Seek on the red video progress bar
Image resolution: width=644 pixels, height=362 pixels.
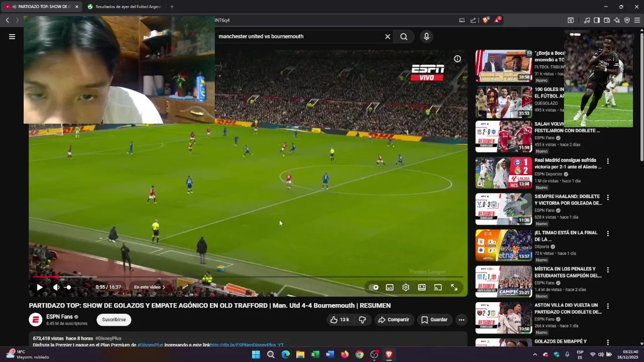[248, 277]
